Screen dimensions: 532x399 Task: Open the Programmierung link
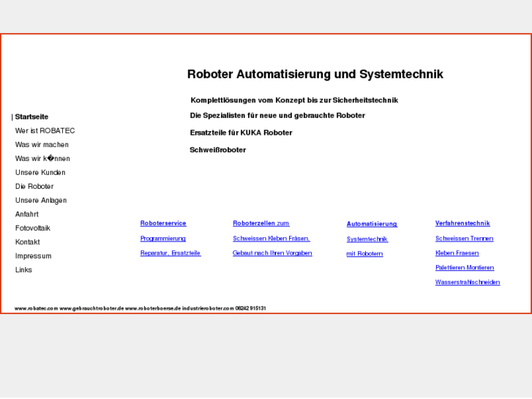tap(163, 239)
